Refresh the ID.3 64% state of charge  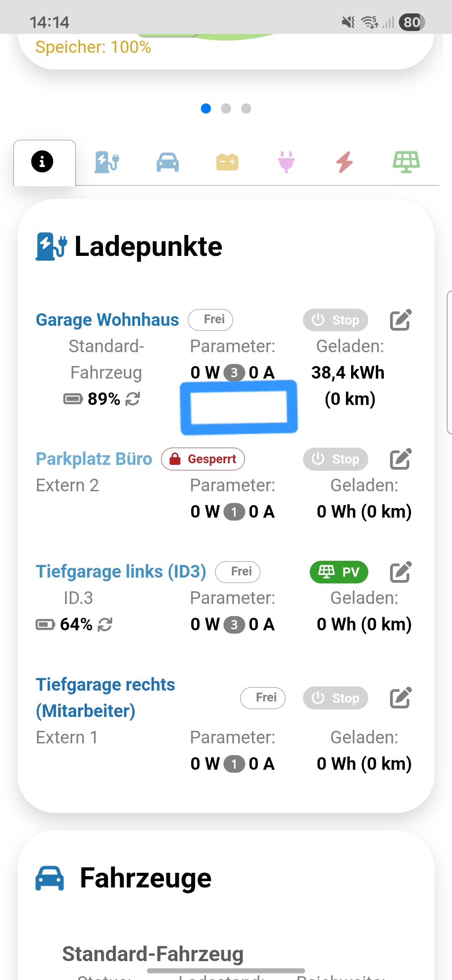(x=105, y=625)
